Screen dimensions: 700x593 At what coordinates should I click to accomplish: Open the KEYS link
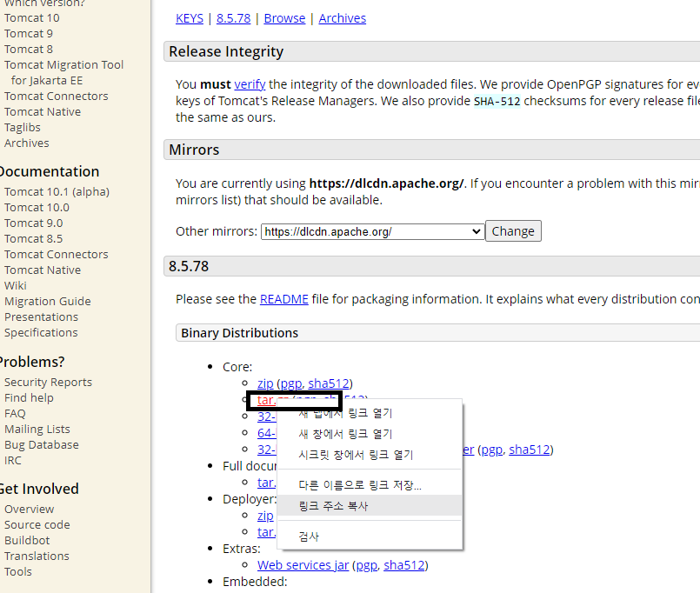point(190,18)
